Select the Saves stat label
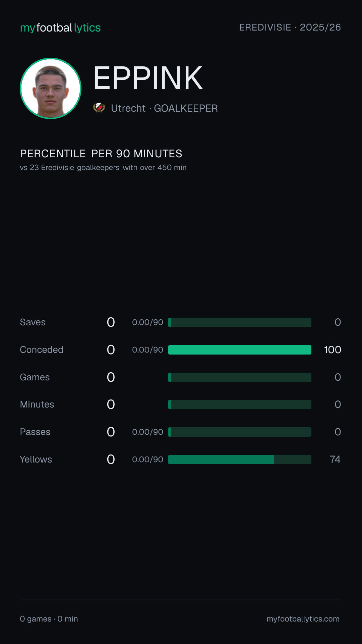The width and height of the screenshot is (362, 644). tap(33, 322)
